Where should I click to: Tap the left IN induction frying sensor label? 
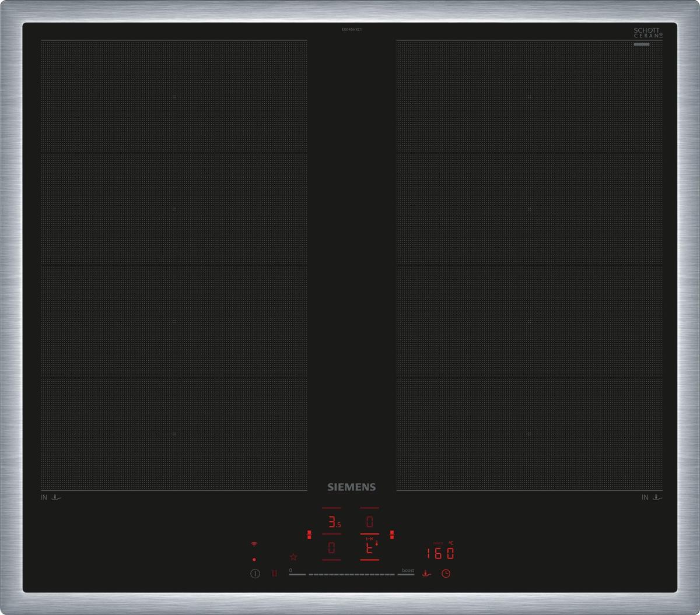pos(51,498)
